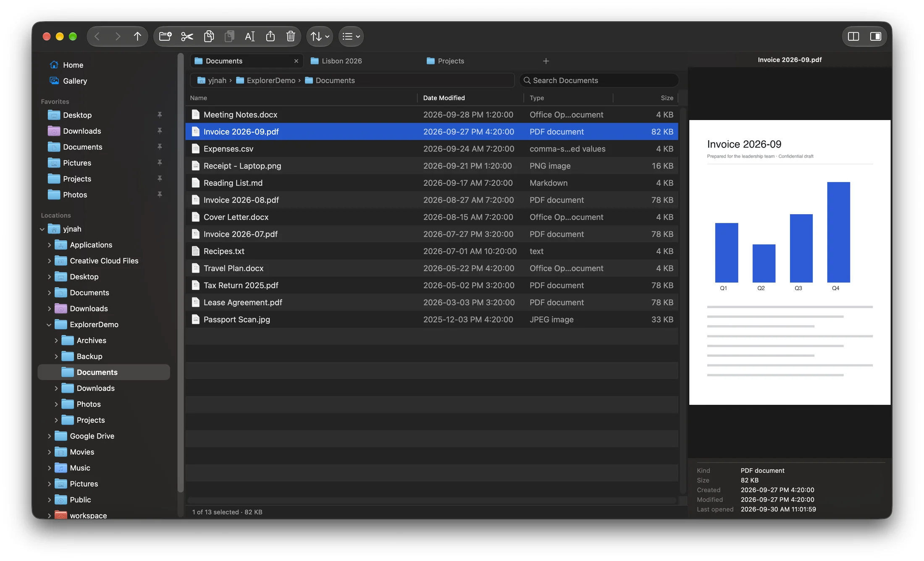
Task: Copy the selected file from the toolbar
Action: tap(209, 37)
